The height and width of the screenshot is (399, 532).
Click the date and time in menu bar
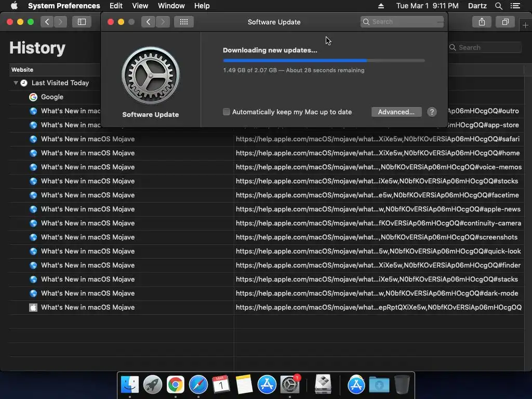427,6
